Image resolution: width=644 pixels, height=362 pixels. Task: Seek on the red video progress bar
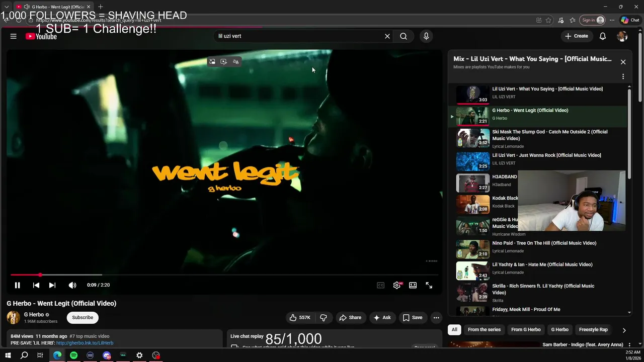[x=224, y=275]
